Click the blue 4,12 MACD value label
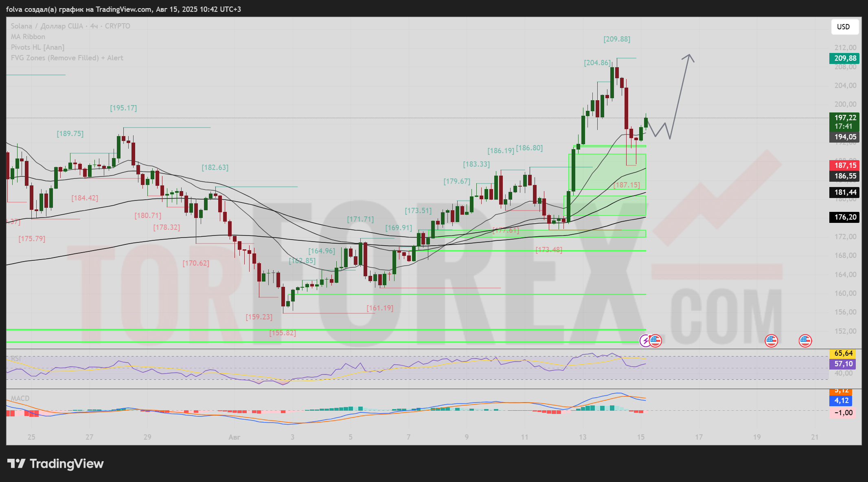Image resolution: width=868 pixels, height=482 pixels. [841, 401]
